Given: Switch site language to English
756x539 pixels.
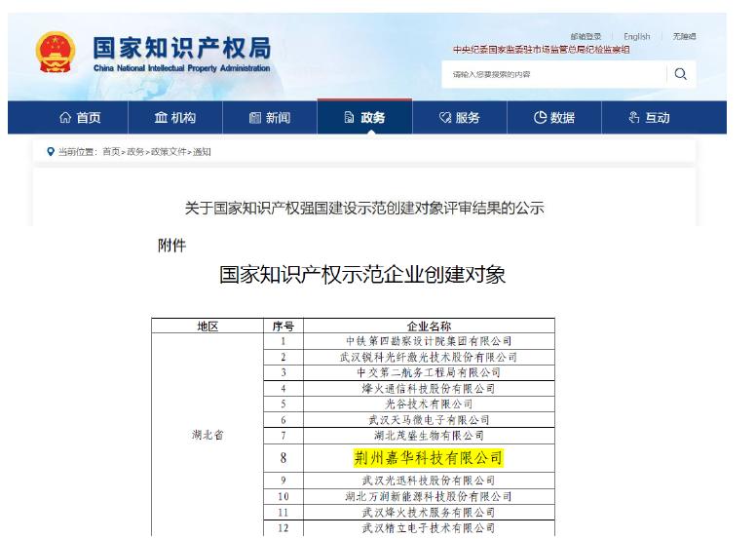Looking at the screenshot, I should [x=636, y=37].
